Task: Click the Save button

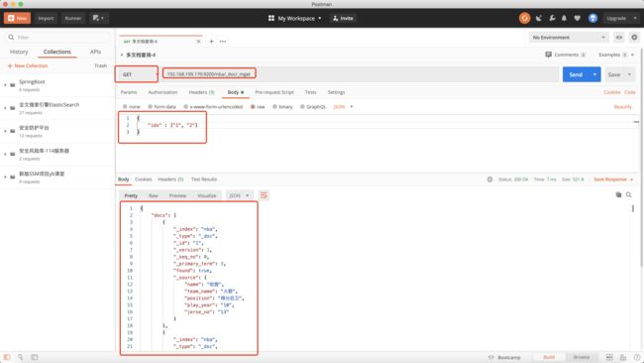Action: click(x=614, y=74)
